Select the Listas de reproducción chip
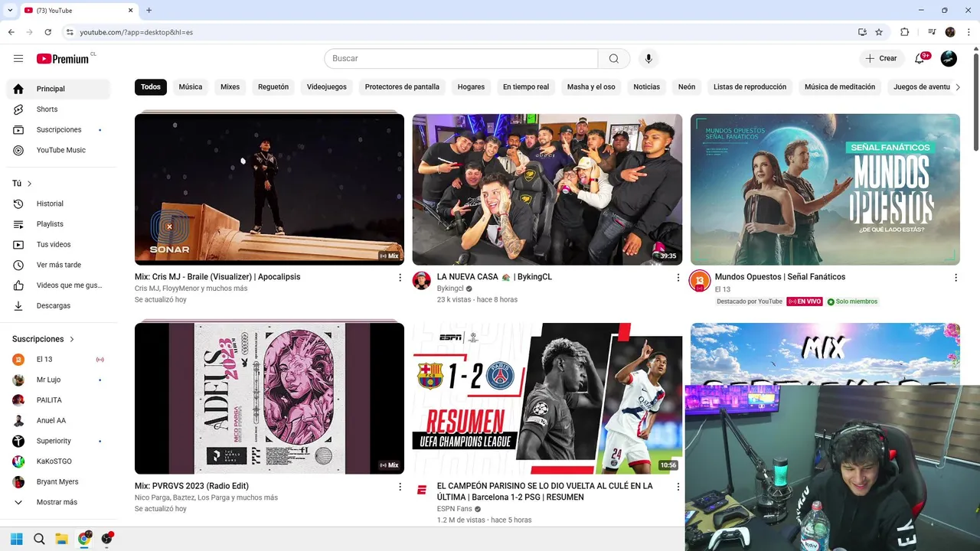Screen dimensions: 980x551 (x=750, y=87)
